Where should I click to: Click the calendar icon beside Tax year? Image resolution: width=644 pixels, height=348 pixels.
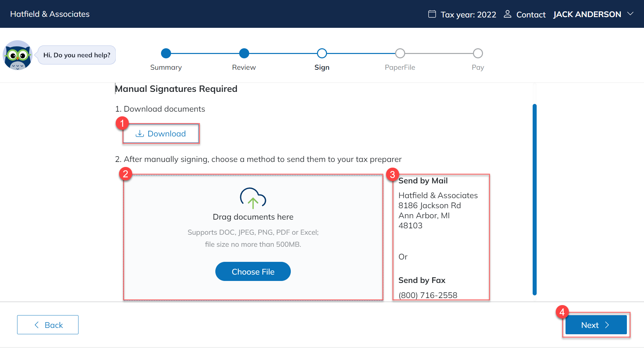coord(432,14)
